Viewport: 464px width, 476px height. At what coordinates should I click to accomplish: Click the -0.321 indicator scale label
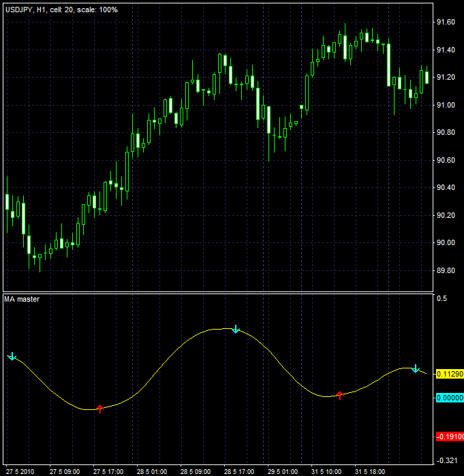447,460
